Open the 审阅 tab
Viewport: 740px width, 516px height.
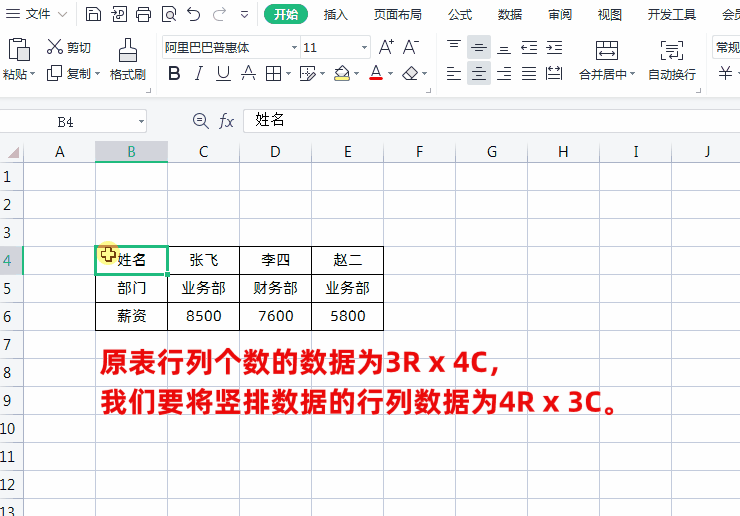pos(560,15)
